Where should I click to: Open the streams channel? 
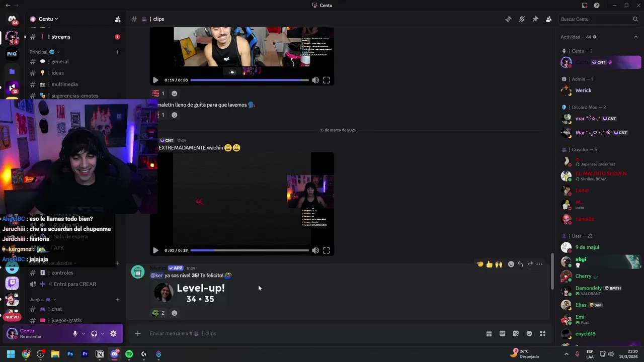(74, 37)
